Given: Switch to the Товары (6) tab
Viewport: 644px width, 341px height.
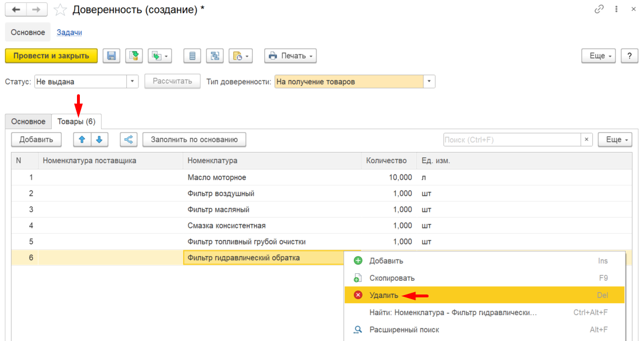Looking at the screenshot, I should click(76, 122).
